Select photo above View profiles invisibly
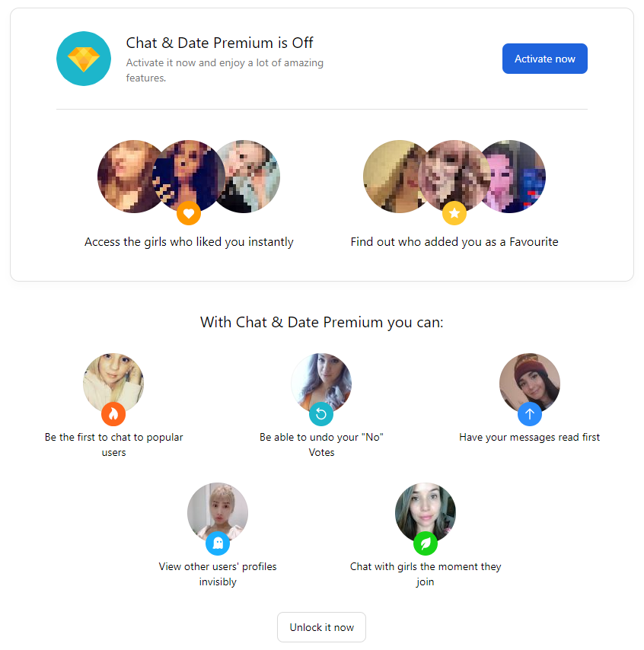The width and height of the screenshot is (644, 650). (217, 513)
